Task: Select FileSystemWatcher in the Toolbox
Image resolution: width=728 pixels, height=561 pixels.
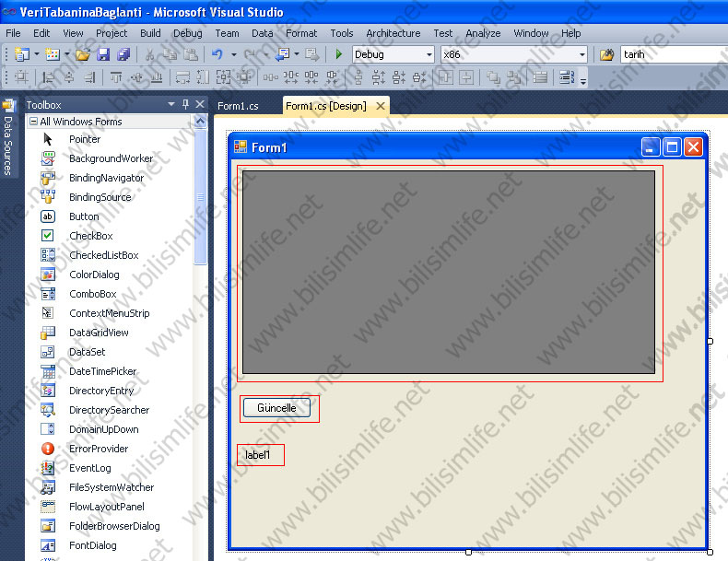Action: click(112, 487)
